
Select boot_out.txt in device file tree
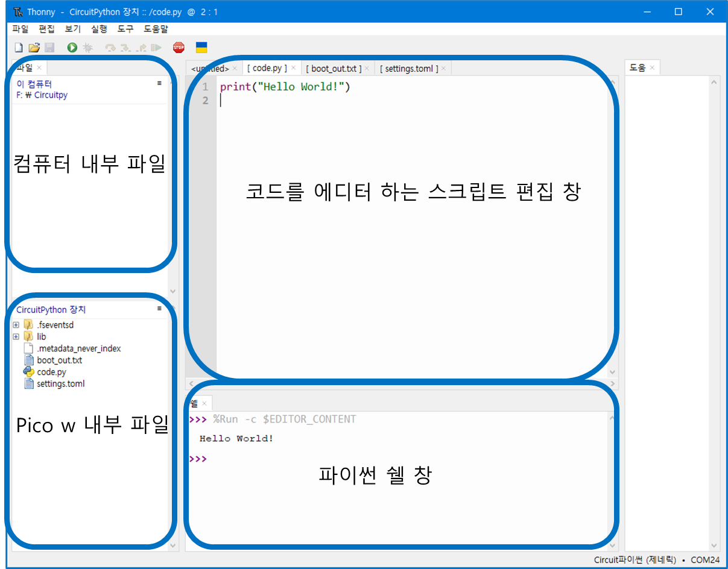click(60, 360)
